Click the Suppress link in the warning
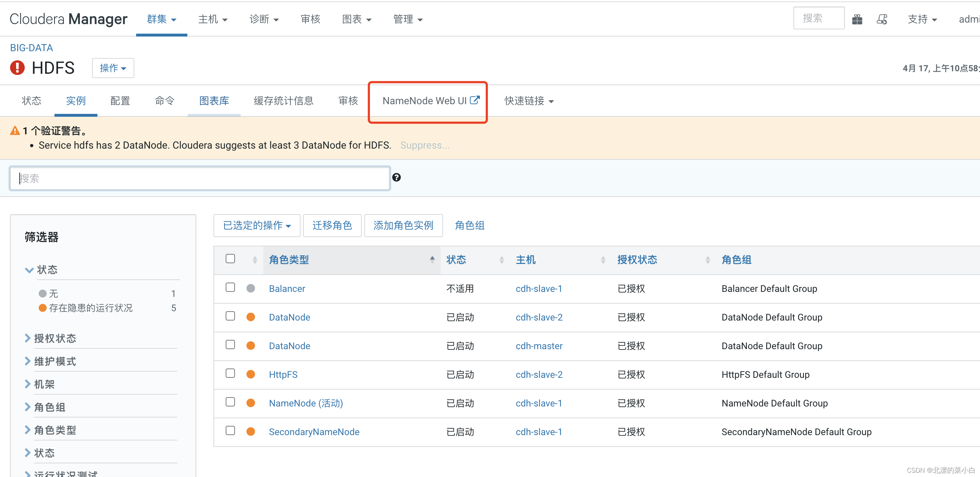Image resolution: width=980 pixels, height=477 pixels. coord(424,145)
